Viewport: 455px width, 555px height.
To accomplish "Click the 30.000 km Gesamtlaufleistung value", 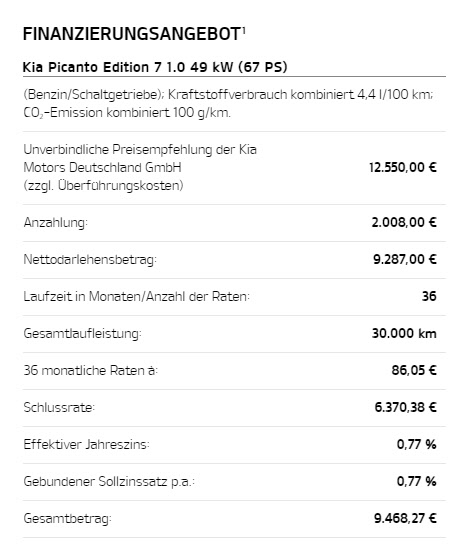I will tap(404, 333).
